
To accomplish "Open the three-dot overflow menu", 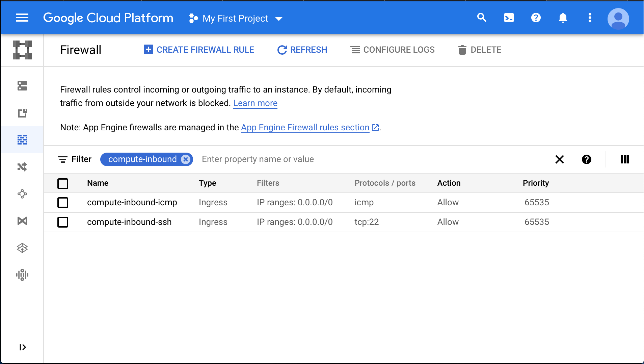I will point(590,18).
